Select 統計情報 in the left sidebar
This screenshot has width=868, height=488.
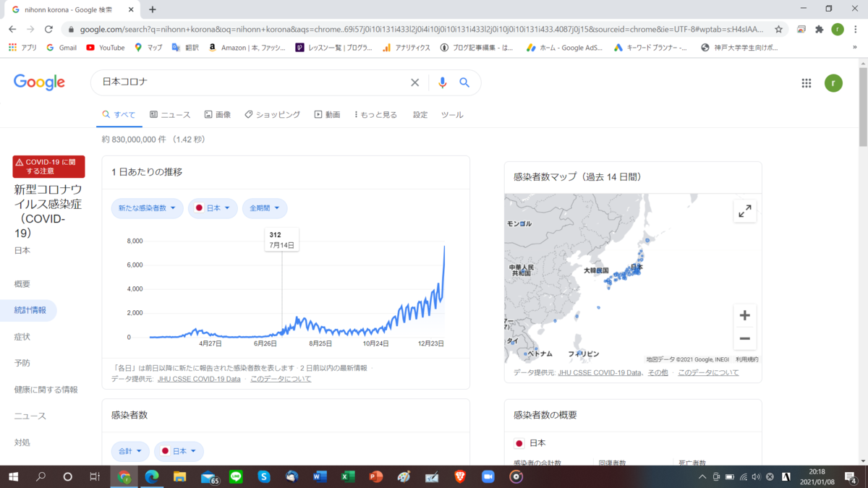(30, 310)
